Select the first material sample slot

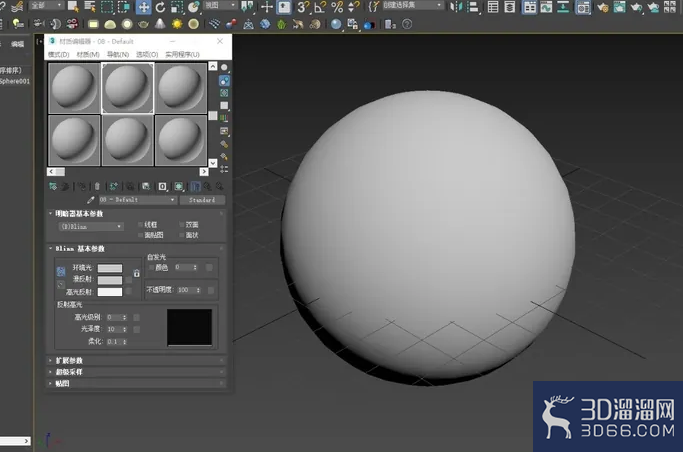(x=74, y=88)
